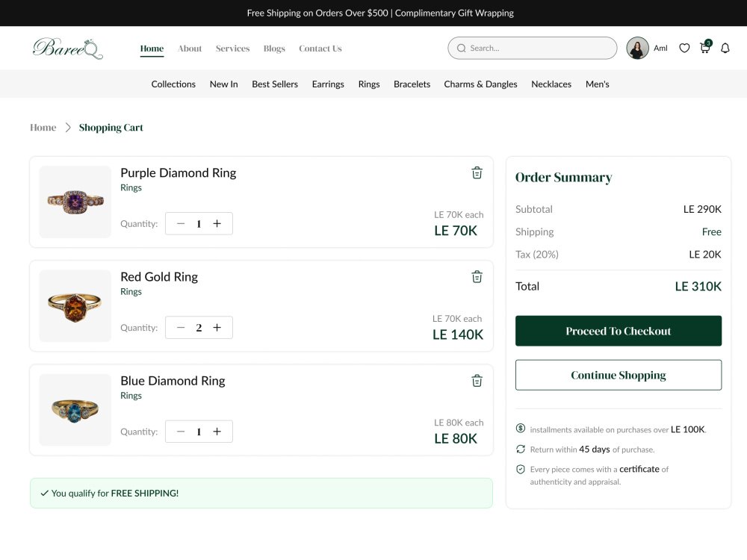Viewport: 747px width, 560px height.
Task: Browse the New In category
Action: coord(224,84)
